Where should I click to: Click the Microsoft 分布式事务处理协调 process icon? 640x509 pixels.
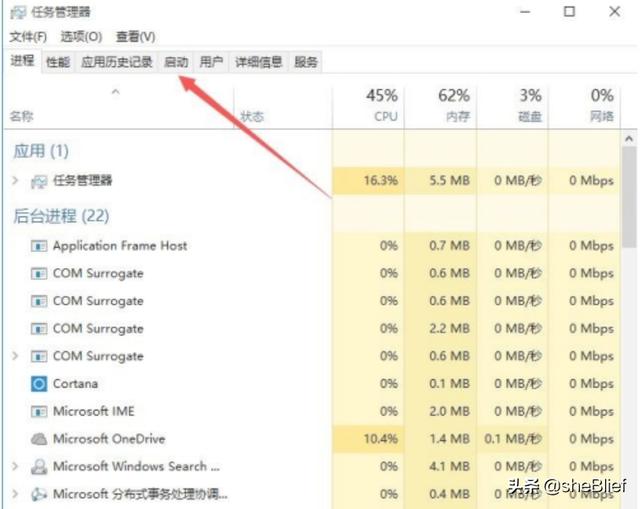(x=39, y=494)
